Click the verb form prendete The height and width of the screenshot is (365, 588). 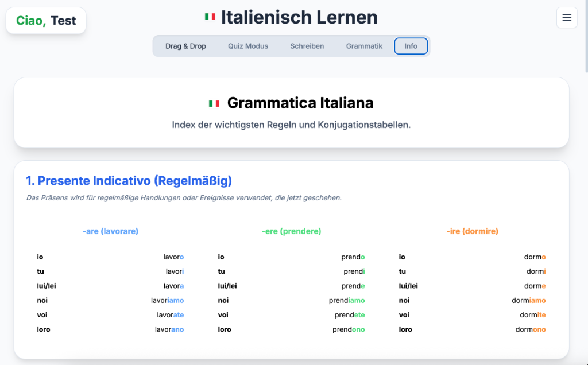(350, 315)
